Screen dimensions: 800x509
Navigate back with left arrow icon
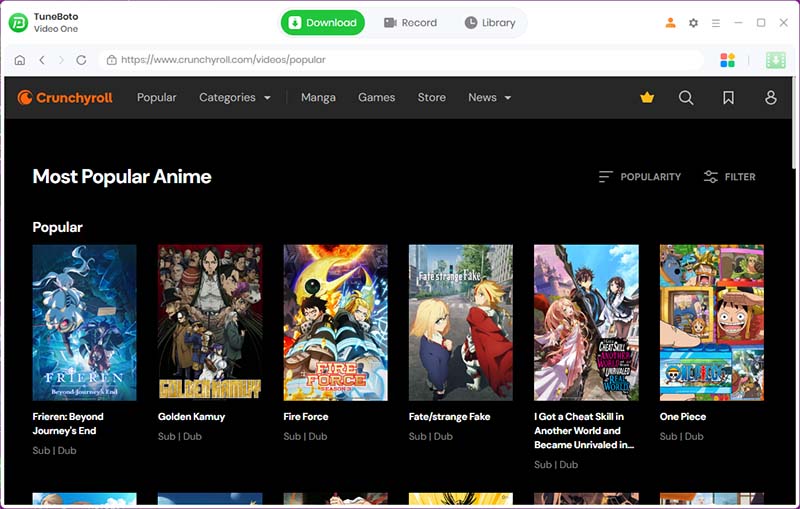click(42, 60)
